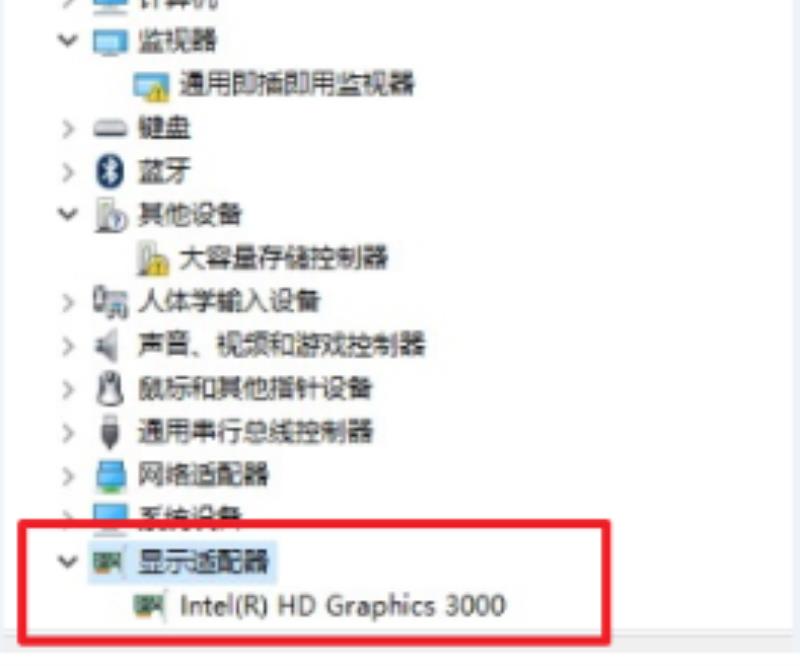800x666 pixels.
Task: Click the 键盘 keyboard icon
Action: (110, 128)
